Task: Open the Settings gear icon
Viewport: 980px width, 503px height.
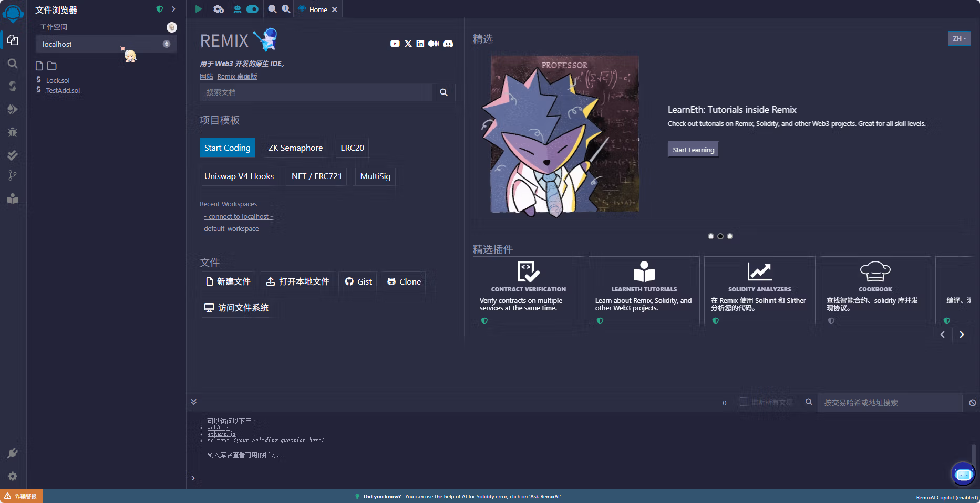Action: click(13, 476)
